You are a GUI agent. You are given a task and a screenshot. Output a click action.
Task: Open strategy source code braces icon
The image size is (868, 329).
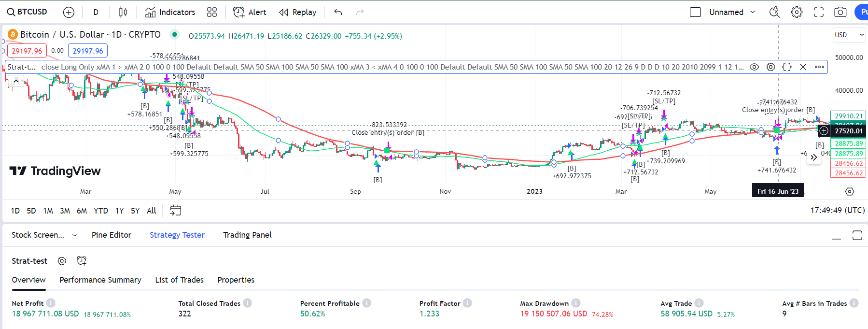click(787, 67)
